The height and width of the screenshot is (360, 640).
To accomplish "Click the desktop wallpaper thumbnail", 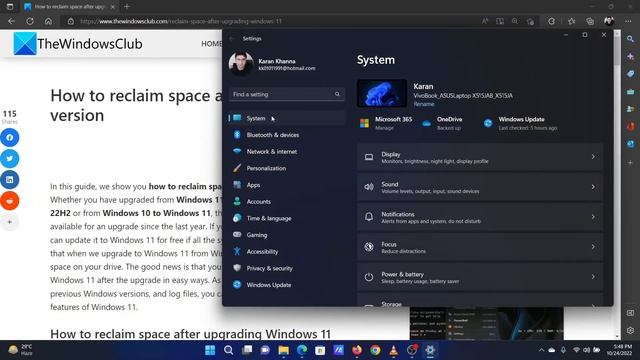I will (382, 93).
